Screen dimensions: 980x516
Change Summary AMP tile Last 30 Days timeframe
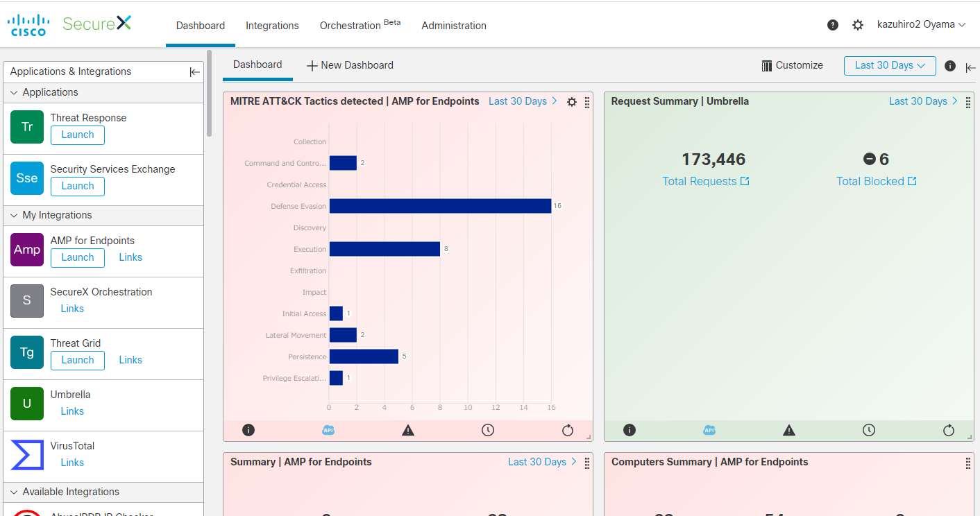click(x=542, y=462)
